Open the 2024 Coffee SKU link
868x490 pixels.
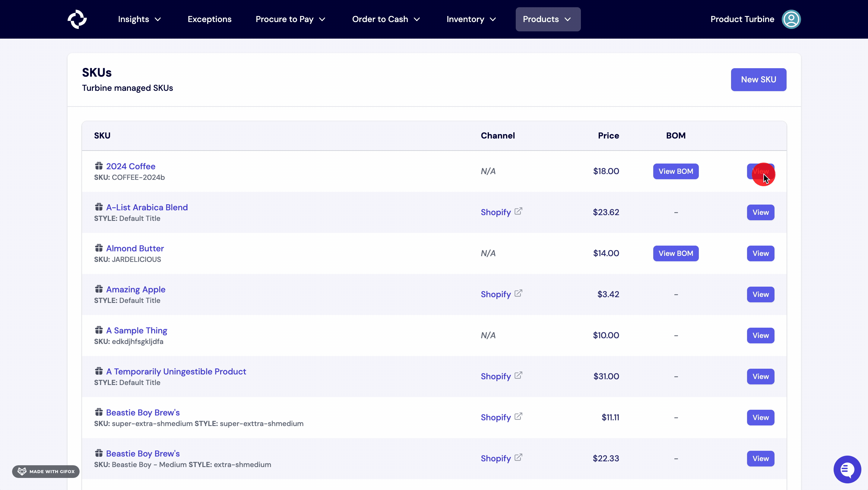click(131, 166)
